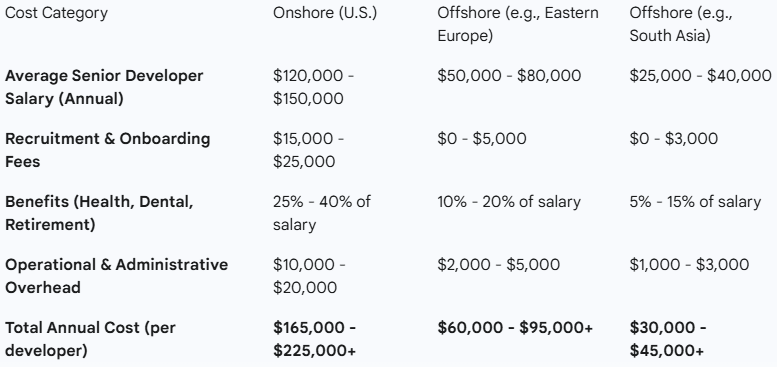This screenshot has width=777, height=367.
Task: Click the $0 - $3,000 cell
Action: tap(673, 139)
